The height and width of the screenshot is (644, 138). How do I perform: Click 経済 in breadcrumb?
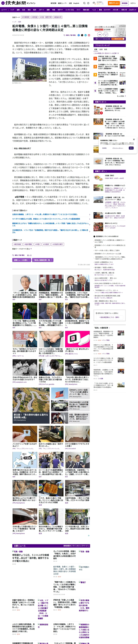click(20, 22)
